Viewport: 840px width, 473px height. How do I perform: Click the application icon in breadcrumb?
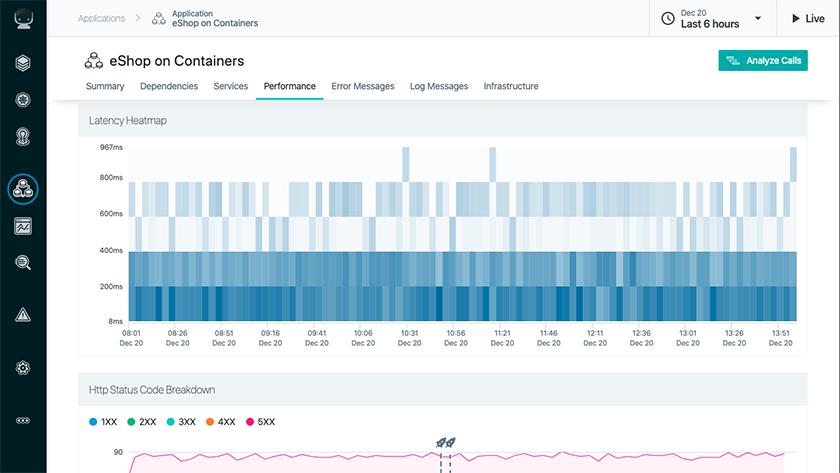pyautogui.click(x=159, y=19)
